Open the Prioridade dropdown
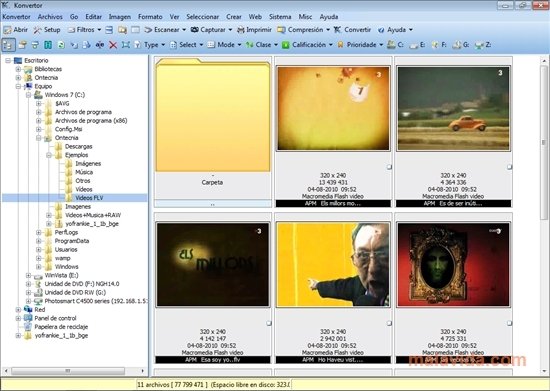 (x=360, y=45)
